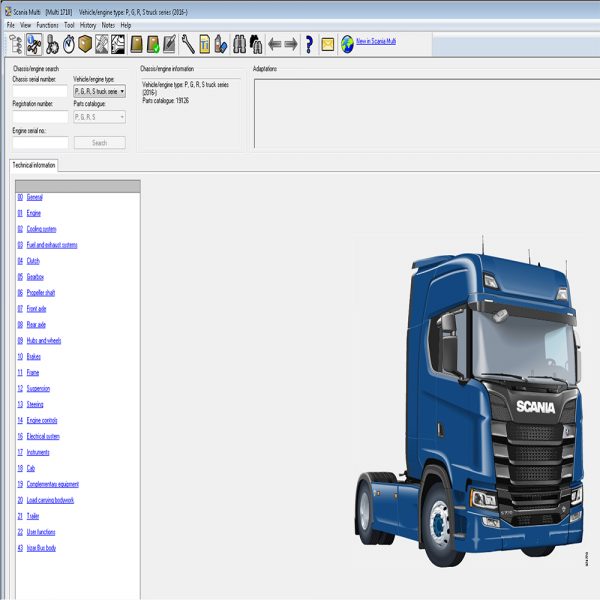Open the 05 Gearbox link
Viewport: 600px width, 600px height.
coord(31,277)
